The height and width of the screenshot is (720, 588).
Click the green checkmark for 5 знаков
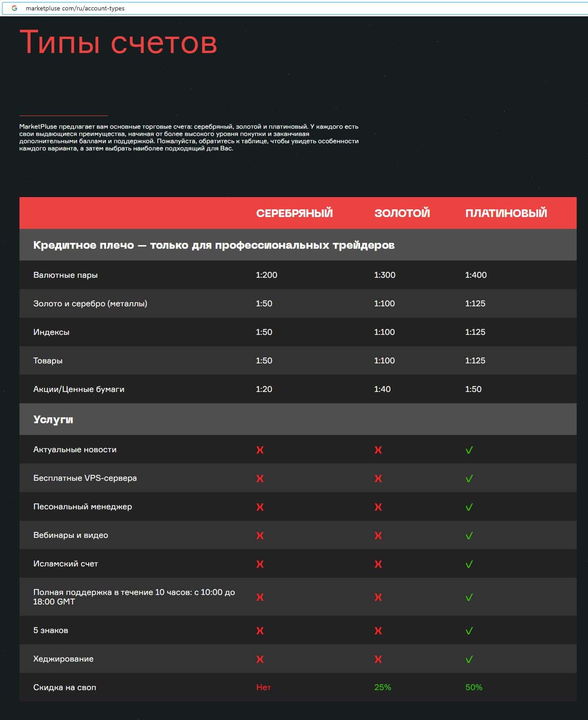coord(469,631)
